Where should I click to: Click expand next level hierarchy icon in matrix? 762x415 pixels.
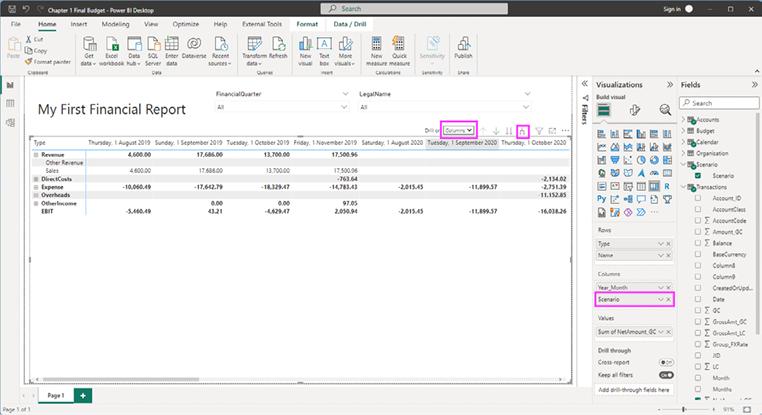point(523,131)
